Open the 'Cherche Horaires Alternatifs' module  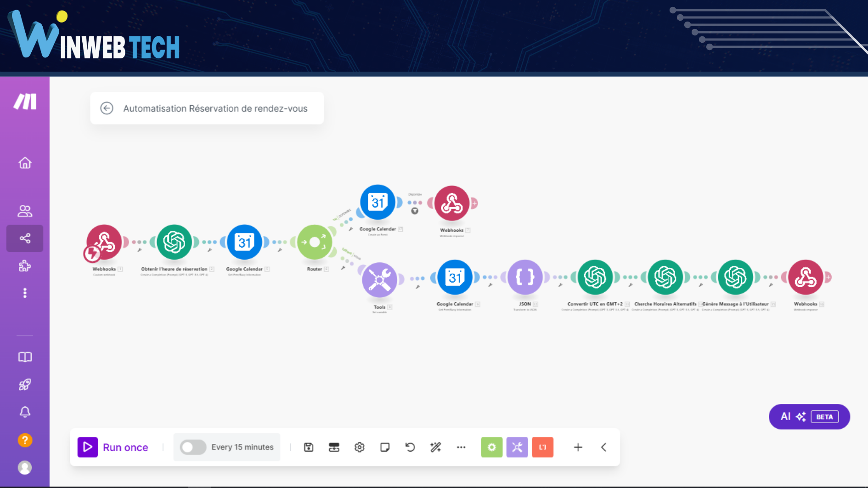665,277
